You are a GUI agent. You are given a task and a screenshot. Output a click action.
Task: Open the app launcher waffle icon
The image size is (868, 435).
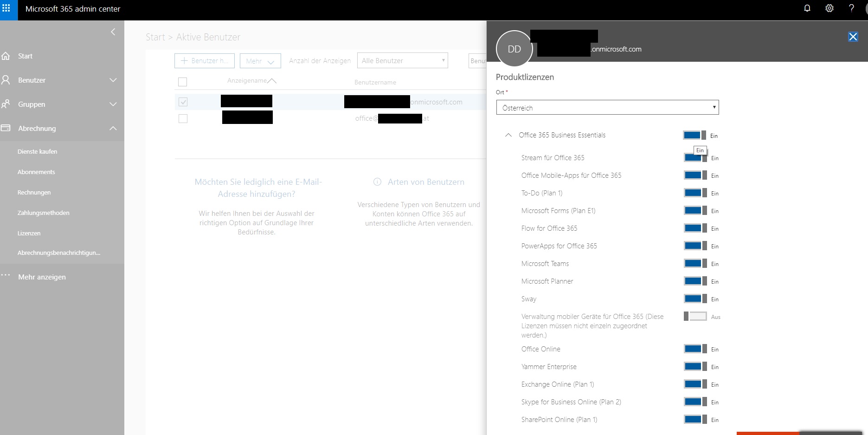pyautogui.click(x=6, y=8)
